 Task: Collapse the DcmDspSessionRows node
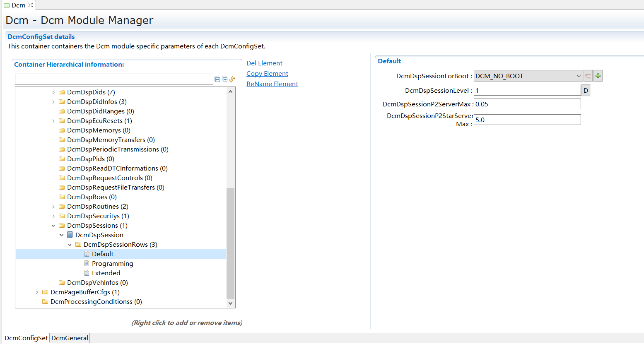pos(70,245)
